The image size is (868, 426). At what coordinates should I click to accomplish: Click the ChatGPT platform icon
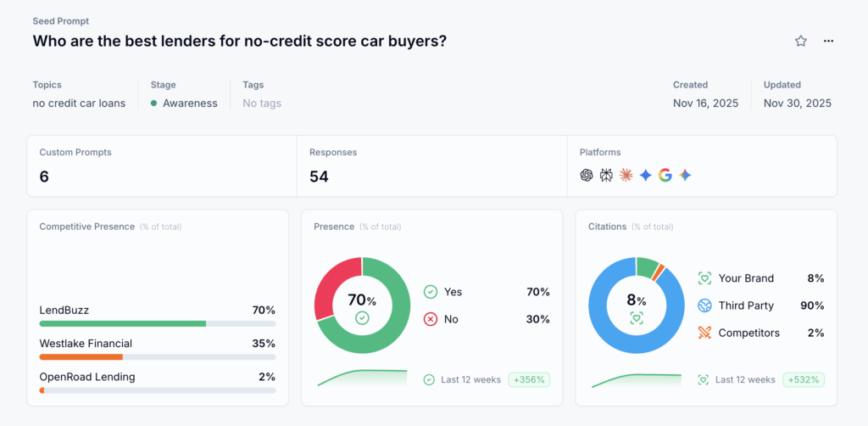(x=587, y=175)
